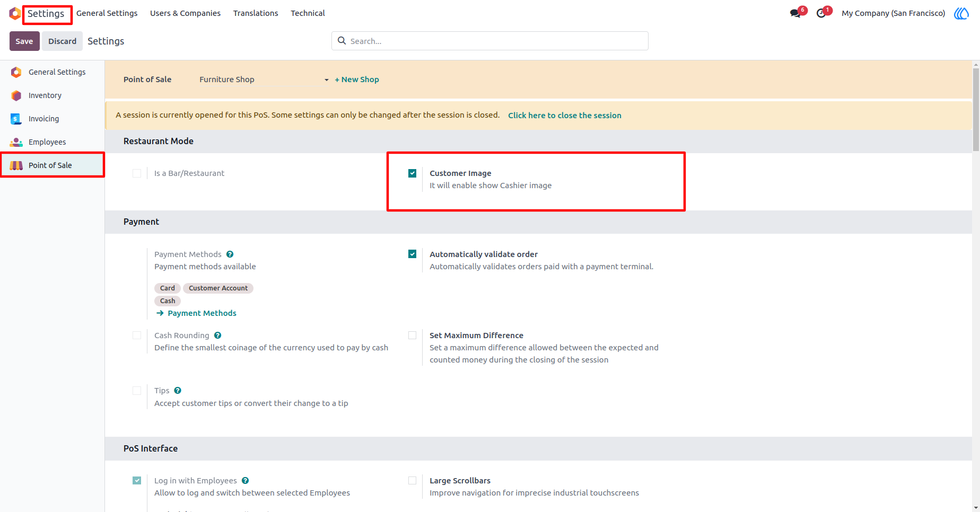Click the + New Shop link
This screenshot has height=512, width=980.
coord(357,80)
